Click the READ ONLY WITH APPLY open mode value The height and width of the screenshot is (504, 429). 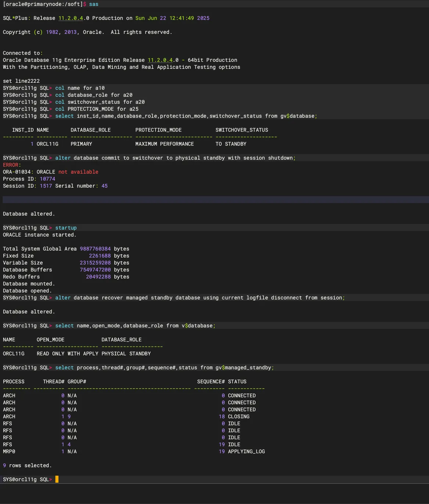point(67,354)
